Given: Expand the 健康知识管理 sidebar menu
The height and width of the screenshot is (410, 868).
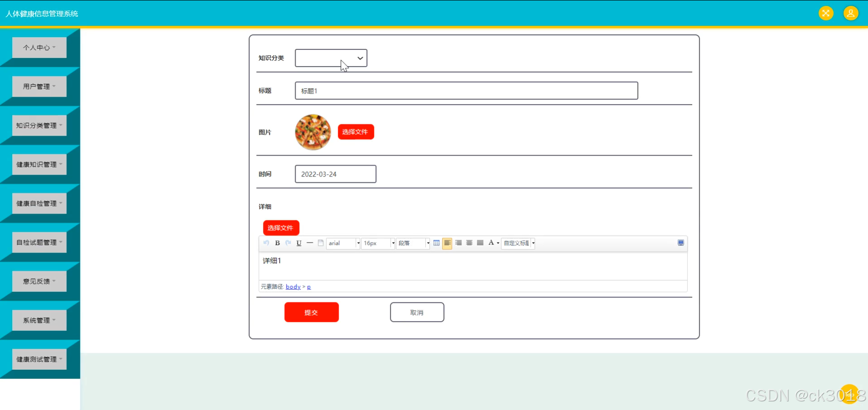Looking at the screenshot, I should point(39,164).
